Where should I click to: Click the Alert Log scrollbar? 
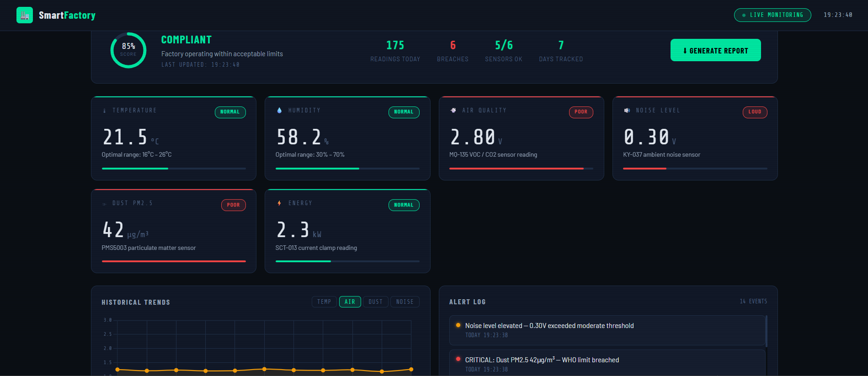click(766, 331)
